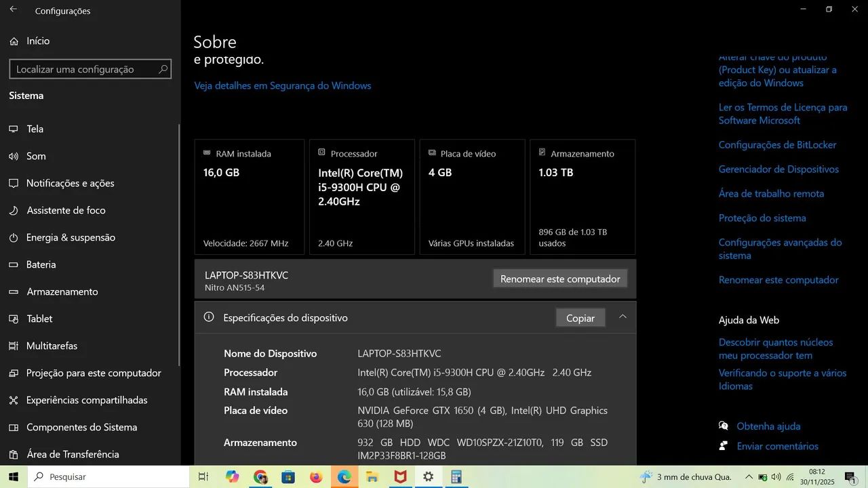Click the '3 mm de chuva' weather widget
868x488 pixels.
coord(686,477)
